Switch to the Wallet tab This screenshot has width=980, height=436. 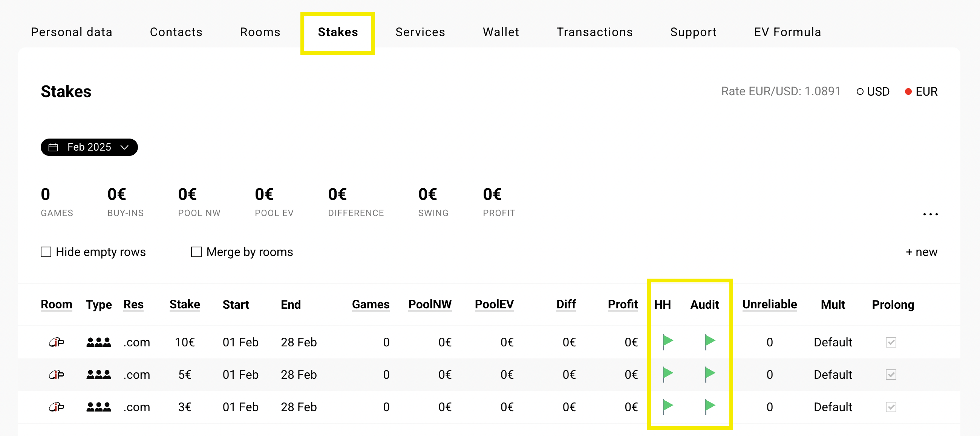coord(501,32)
